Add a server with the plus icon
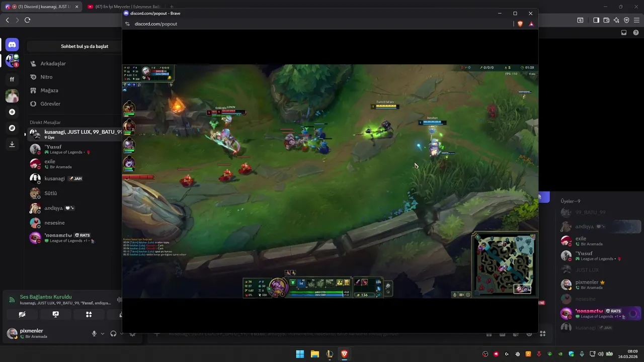Viewport: 644px width, 362px height. coord(12,112)
